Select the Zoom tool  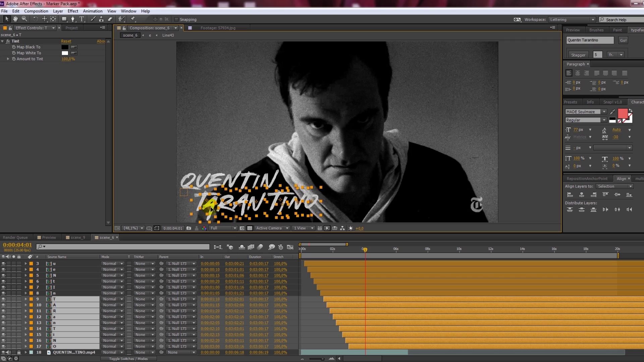tap(24, 19)
